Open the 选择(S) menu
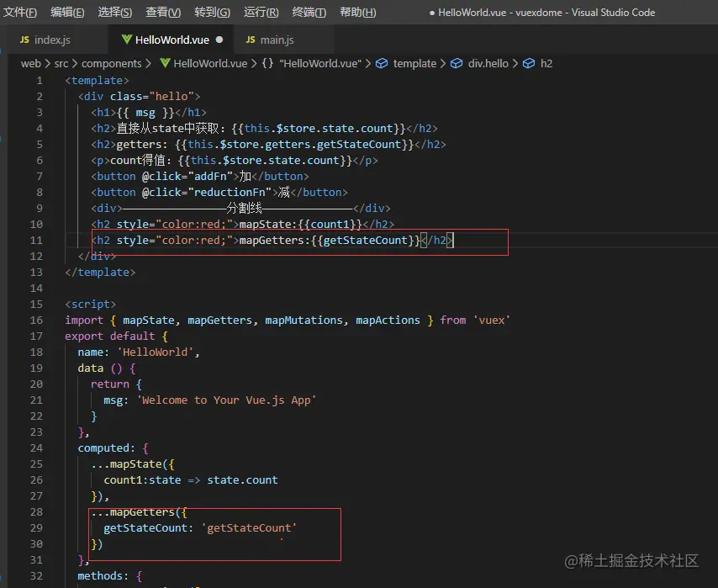 (x=115, y=12)
